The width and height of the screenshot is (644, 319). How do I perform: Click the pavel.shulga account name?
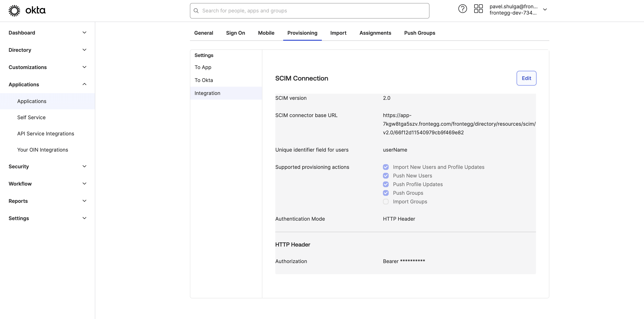click(x=513, y=6)
